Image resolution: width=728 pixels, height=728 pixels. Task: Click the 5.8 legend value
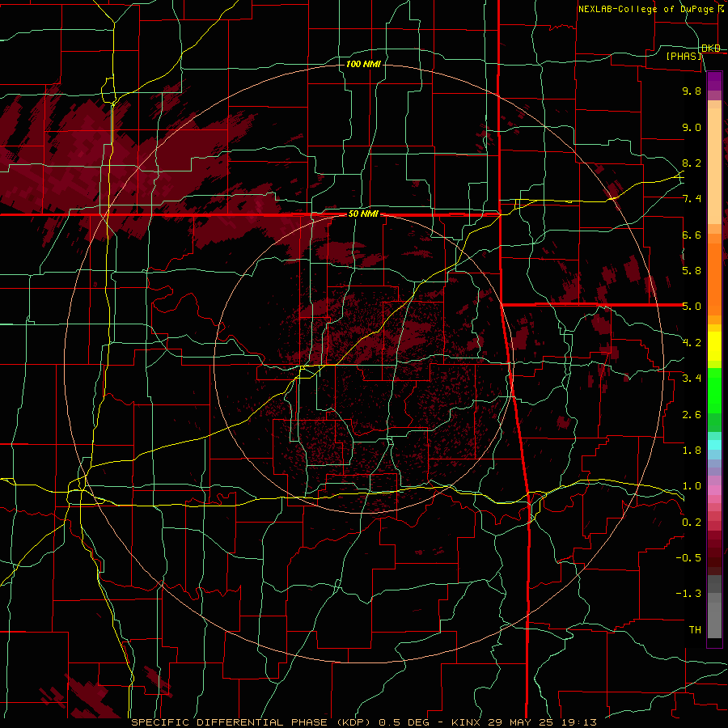[692, 271]
